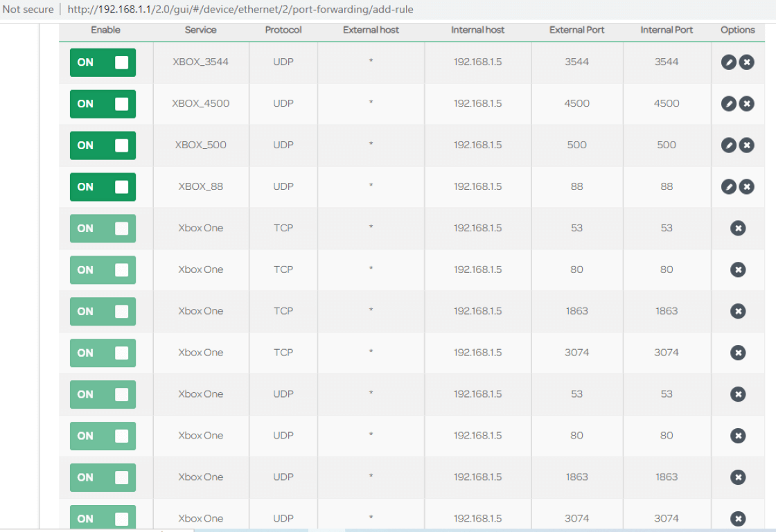Click UDP protocol in XBOX_88 row
The height and width of the screenshot is (532, 776).
coord(283,186)
